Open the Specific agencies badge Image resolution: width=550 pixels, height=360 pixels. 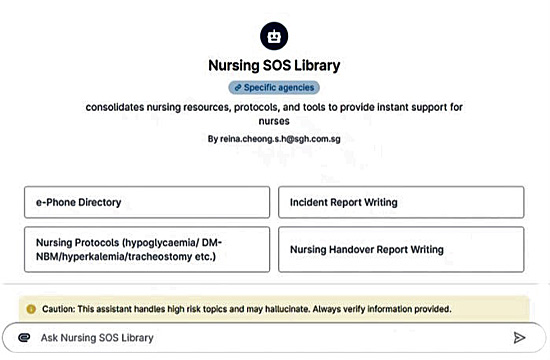[x=274, y=88]
